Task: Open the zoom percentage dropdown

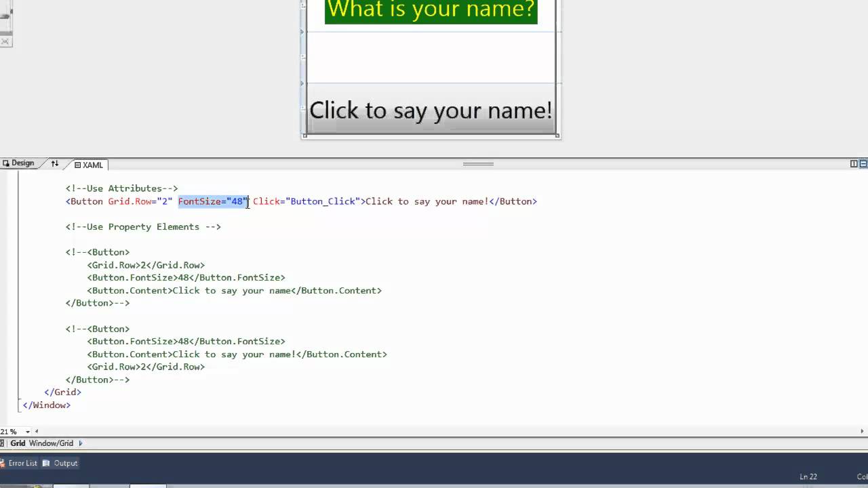Action: [x=28, y=432]
